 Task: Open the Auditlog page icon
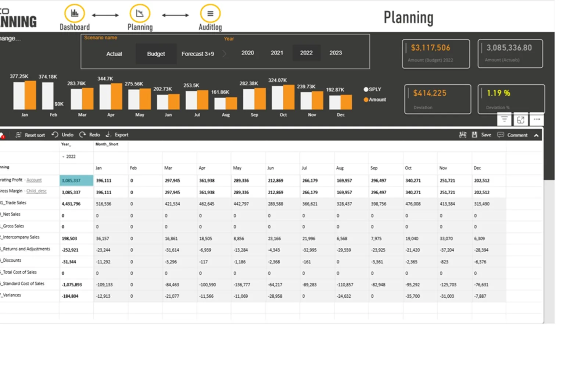[x=210, y=14]
